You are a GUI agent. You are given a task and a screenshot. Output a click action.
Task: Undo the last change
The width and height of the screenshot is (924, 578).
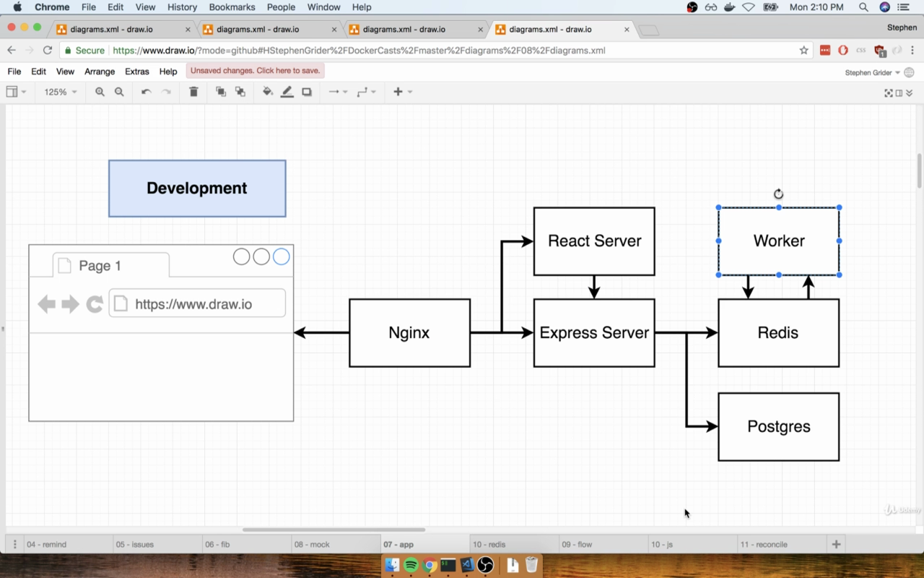pos(146,92)
